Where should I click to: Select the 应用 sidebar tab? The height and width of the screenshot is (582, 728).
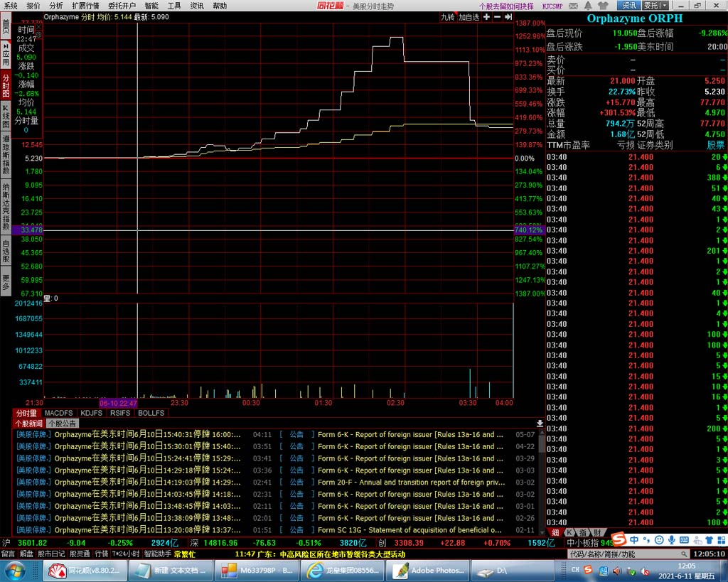6,54
